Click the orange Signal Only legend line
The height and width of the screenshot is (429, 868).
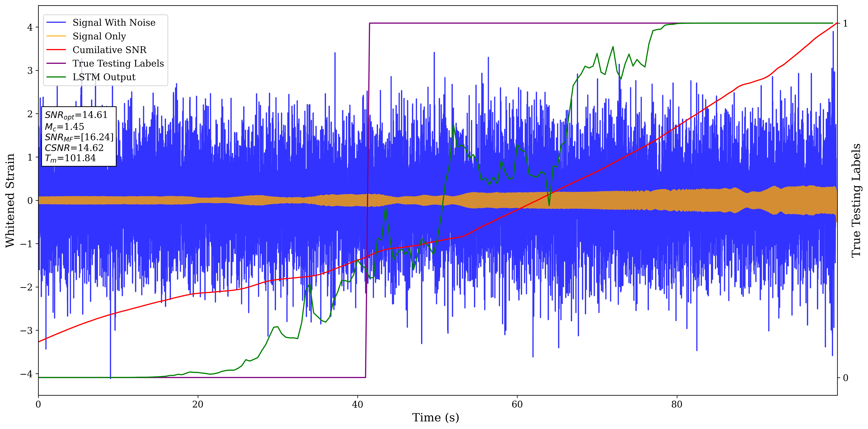pyautogui.click(x=56, y=36)
